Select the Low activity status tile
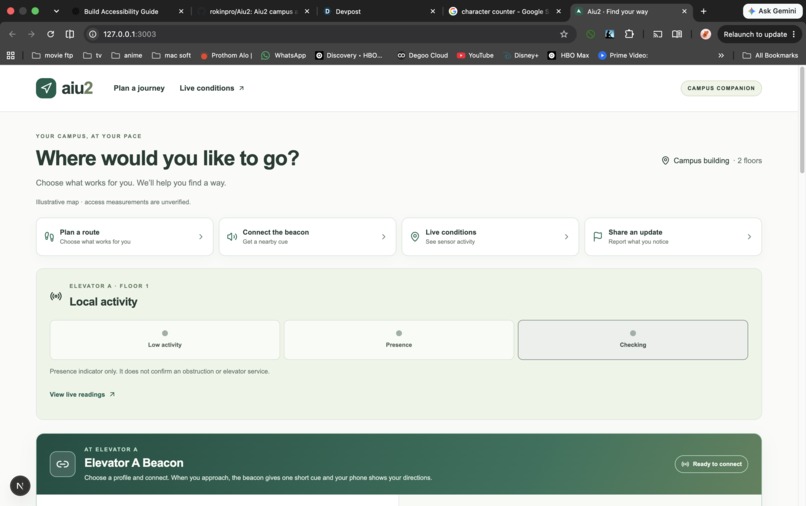Viewport: 806px width, 506px height. pos(164,339)
